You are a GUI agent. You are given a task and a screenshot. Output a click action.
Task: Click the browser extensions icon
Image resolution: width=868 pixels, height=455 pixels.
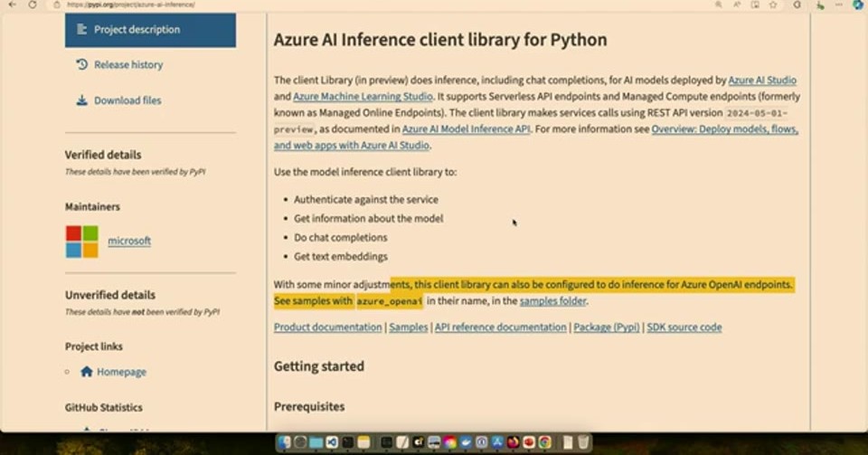[x=797, y=5]
